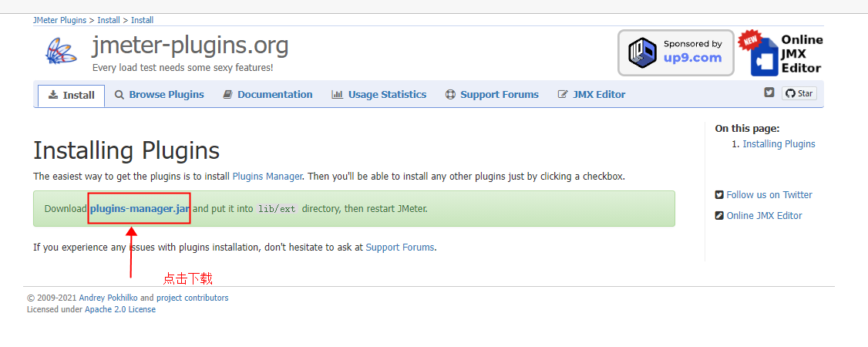Open the Usage Statistics tab
Image resolution: width=868 pixels, height=347 pixels.
[x=379, y=95]
